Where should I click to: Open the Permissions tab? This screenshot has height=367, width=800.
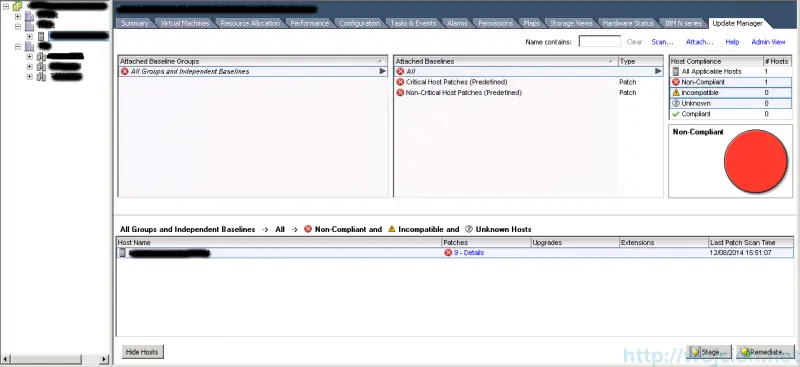point(495,23)
